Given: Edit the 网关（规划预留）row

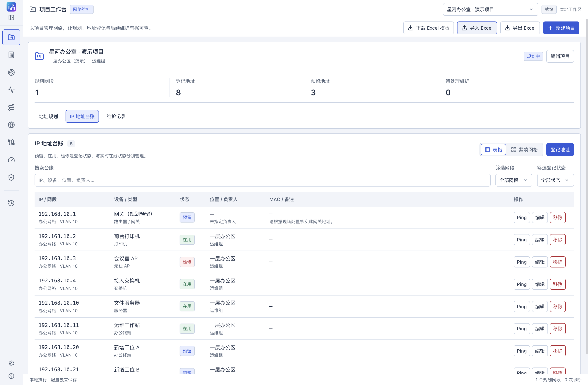Looking at the screenshot, I should (x=540, y=218).
